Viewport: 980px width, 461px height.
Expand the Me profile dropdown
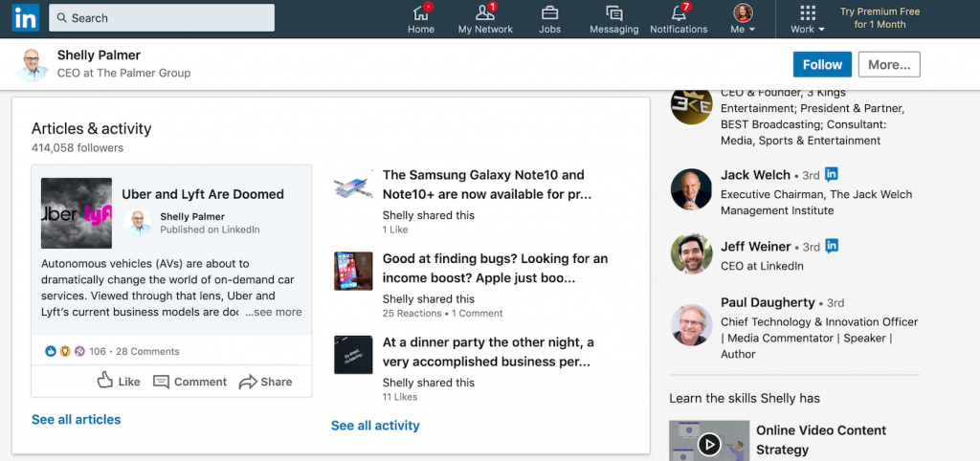(x=743, y=19)
